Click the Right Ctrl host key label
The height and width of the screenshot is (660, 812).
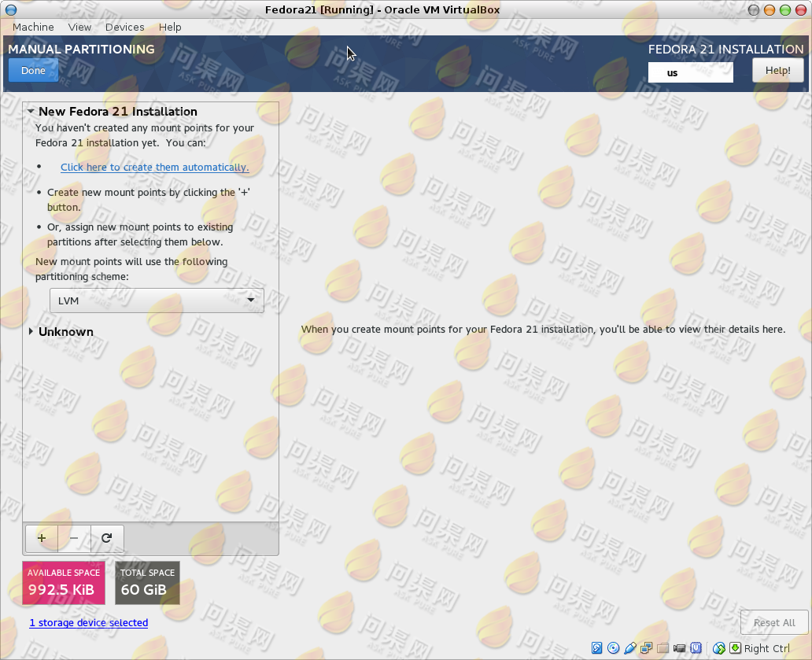tap(767, 648)
